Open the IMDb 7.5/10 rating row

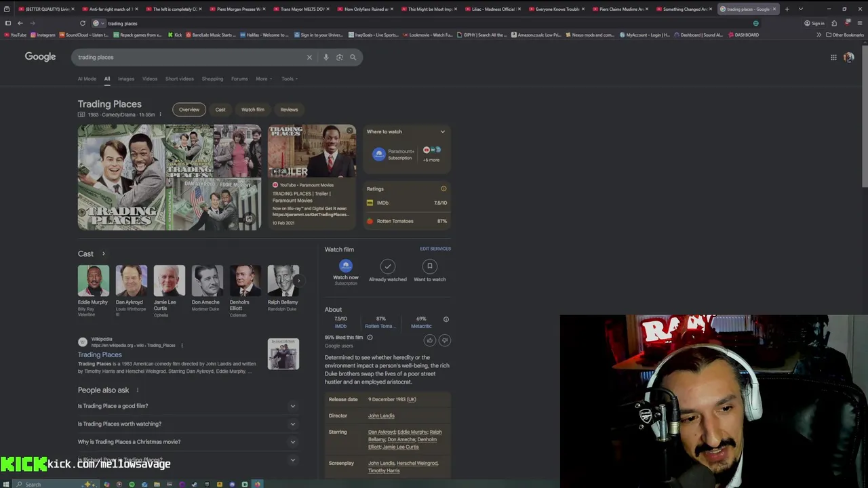click(407, 203)
